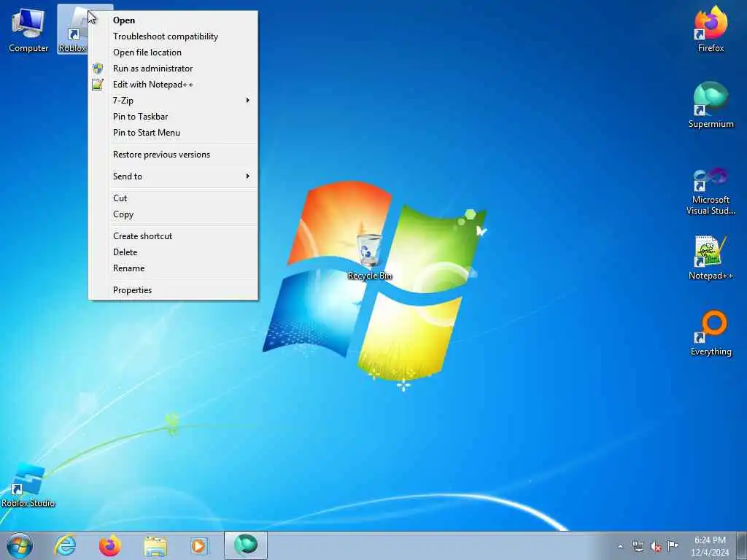Select the Recycle Bin icon
This screenshot has width=747, height=560.
(x=370, y=257)
